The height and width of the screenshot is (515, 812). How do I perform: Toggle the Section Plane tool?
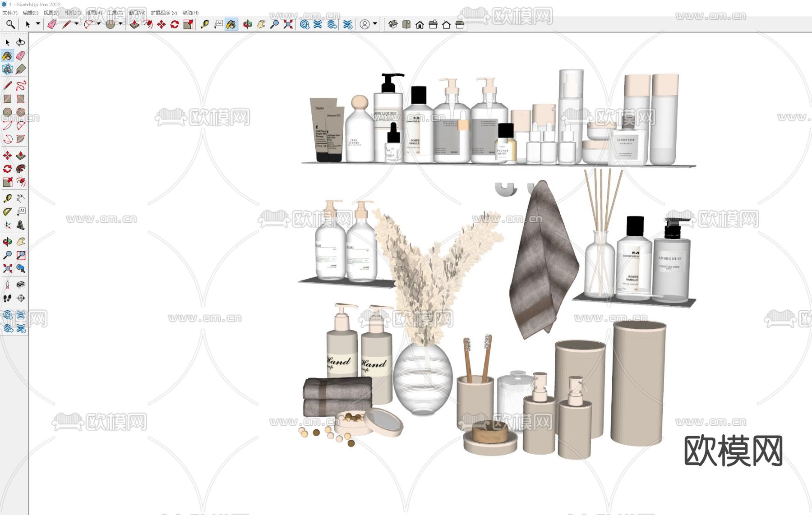21,298
